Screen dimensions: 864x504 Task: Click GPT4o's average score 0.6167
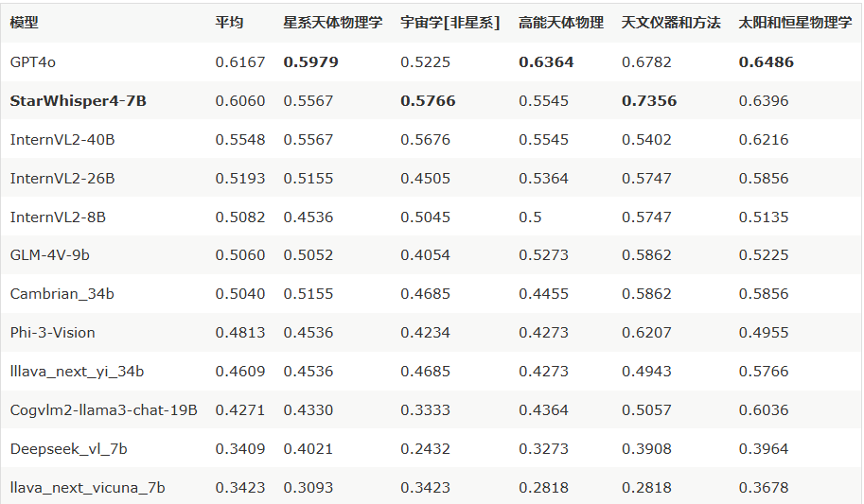(x=240, y=61)
